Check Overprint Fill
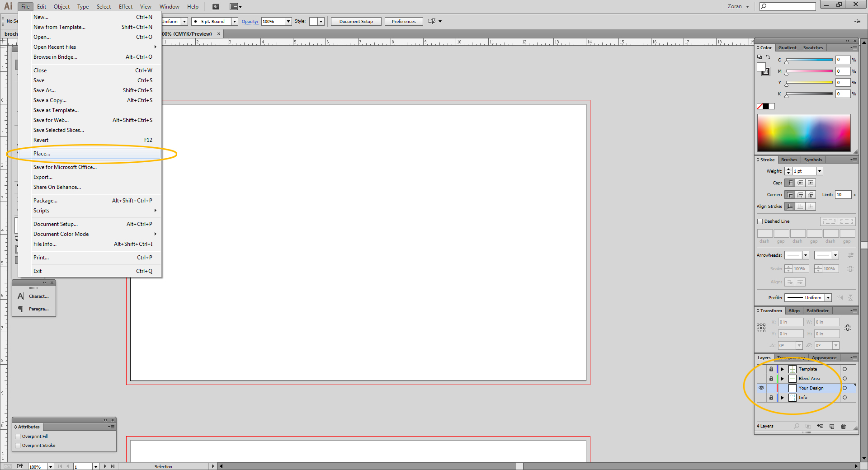868x470 pixels. (x=18, y=437)
